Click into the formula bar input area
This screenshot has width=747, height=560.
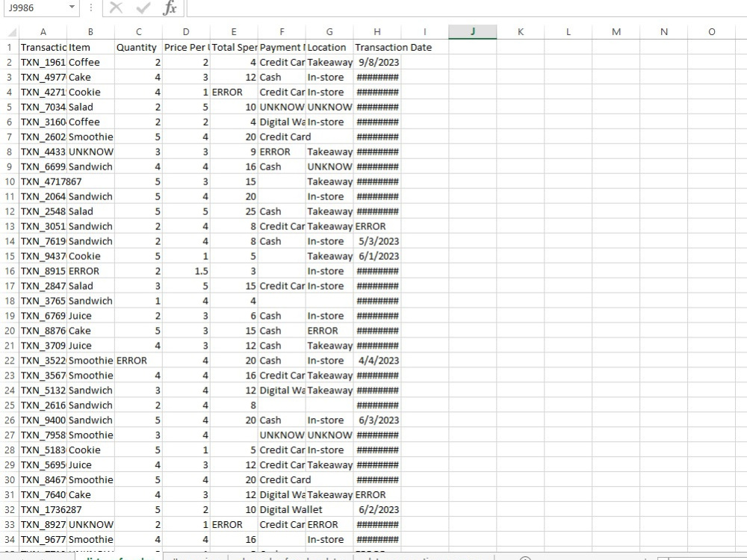click(467, 7)
